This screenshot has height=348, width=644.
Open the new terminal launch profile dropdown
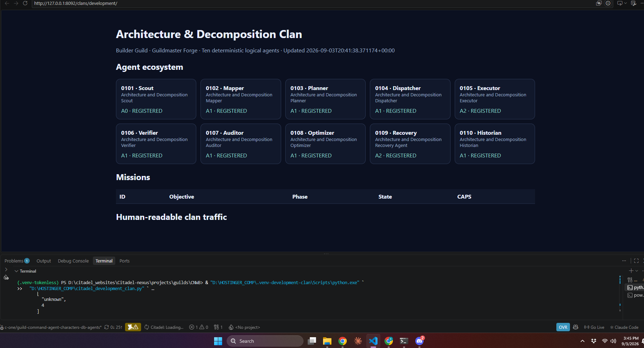tap(637, 271)
